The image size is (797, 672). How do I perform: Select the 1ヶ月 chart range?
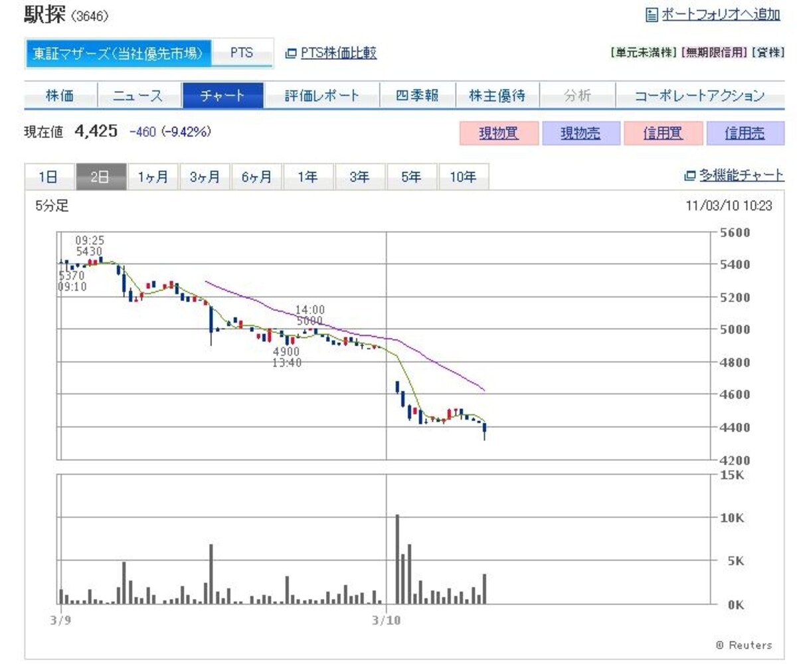[153, 177]
